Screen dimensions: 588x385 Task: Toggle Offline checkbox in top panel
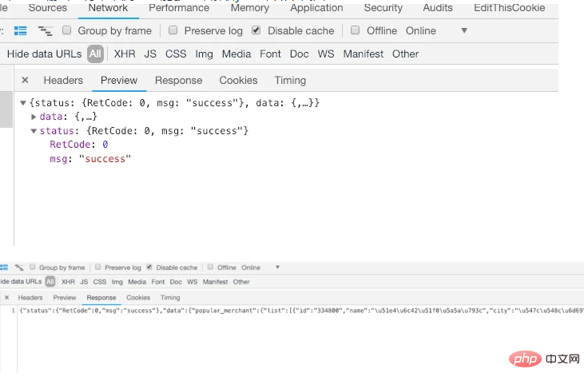coord(356,30)
